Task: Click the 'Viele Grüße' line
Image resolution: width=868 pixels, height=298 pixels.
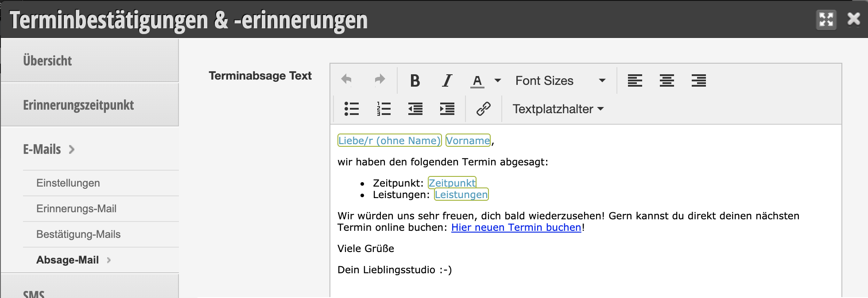Action: pos(366,248)
